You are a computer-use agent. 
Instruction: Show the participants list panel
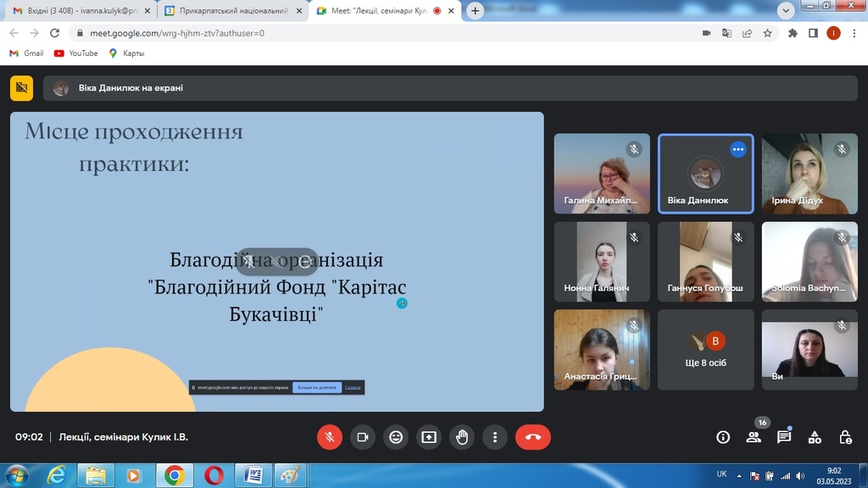(x=754, y=437)
